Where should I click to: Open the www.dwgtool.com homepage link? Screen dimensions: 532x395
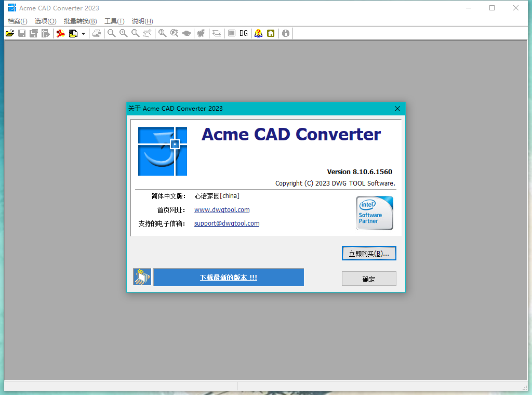[x=222, y=210]
